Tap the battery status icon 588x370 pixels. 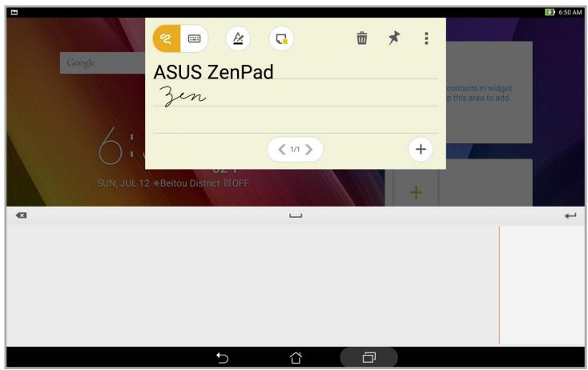550,12
